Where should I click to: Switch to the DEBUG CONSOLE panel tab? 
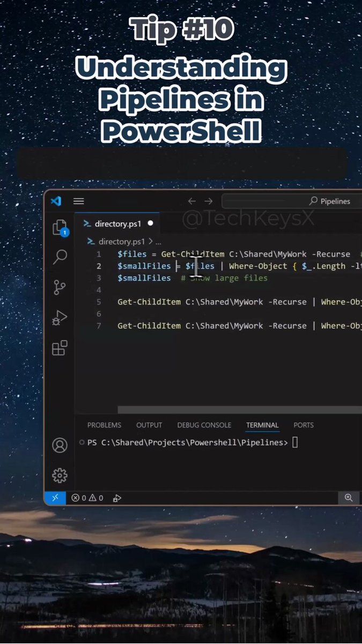(x=204, y=425)
